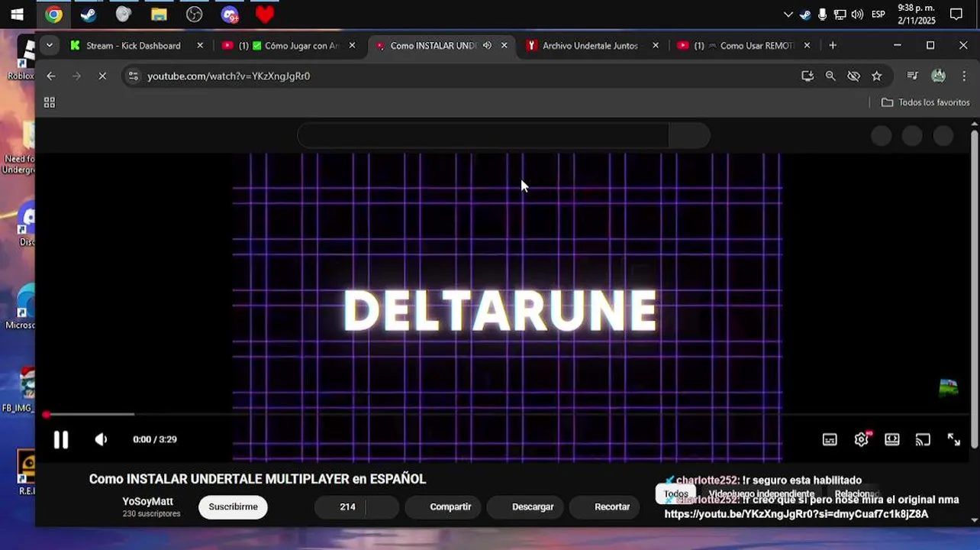Screen dimensions: 980x550
Task: Switch to Como Usar REMOTE tab
Action: [x=744, y=46]
